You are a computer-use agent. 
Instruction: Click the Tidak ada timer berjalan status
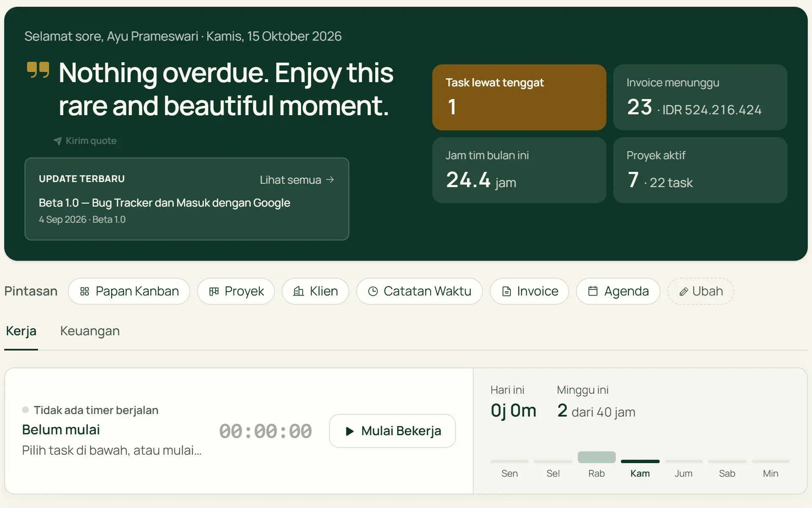pyautogui.click(x=90, y=410)
